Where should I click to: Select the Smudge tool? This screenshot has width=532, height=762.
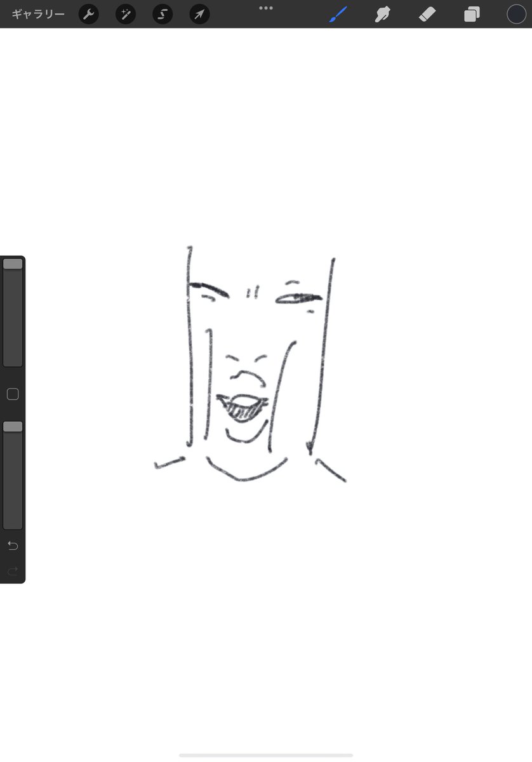pos(382,14)
